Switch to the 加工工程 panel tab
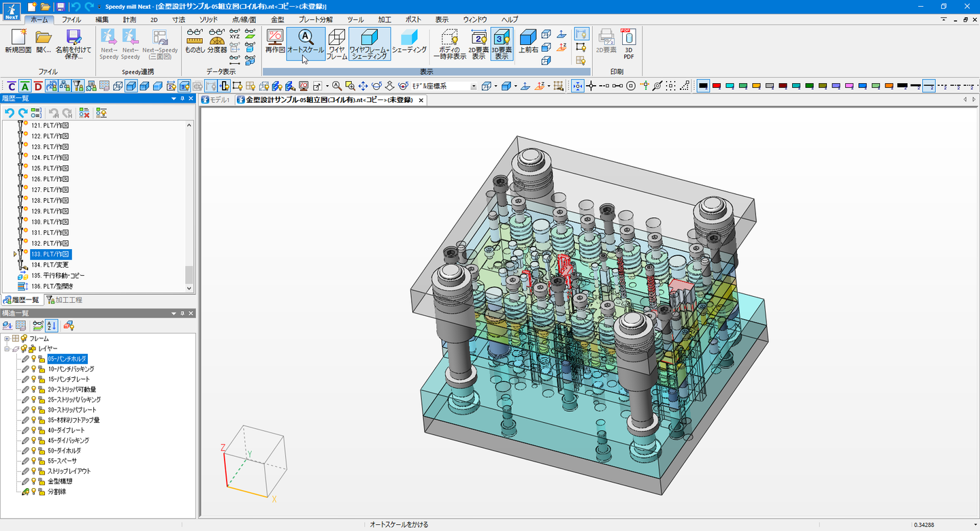980x531 pixels. (65, 300)
